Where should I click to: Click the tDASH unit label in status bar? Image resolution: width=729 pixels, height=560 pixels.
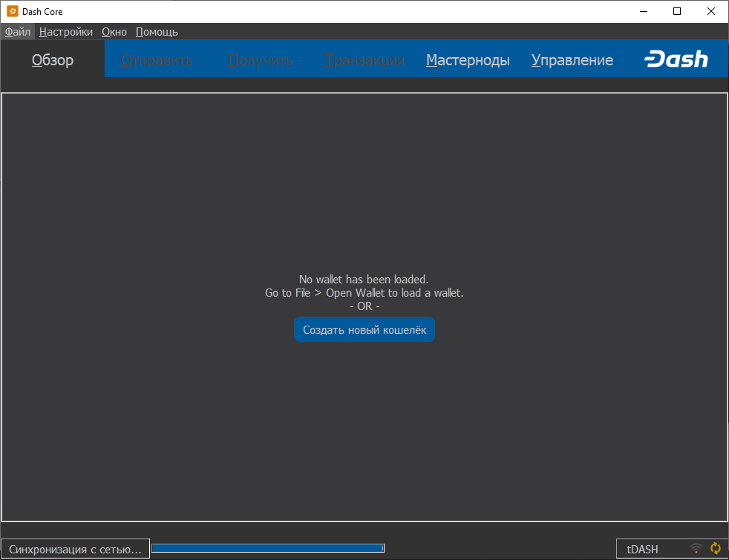click(x=643, y=550)
